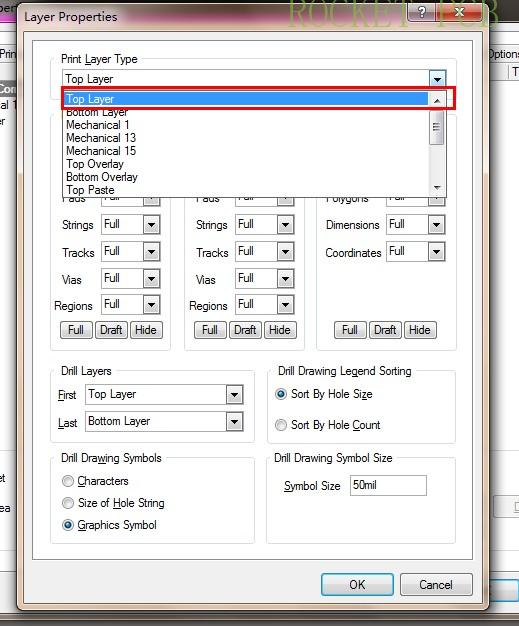Select Sort By Hole Size radio

tap(281, 394)
